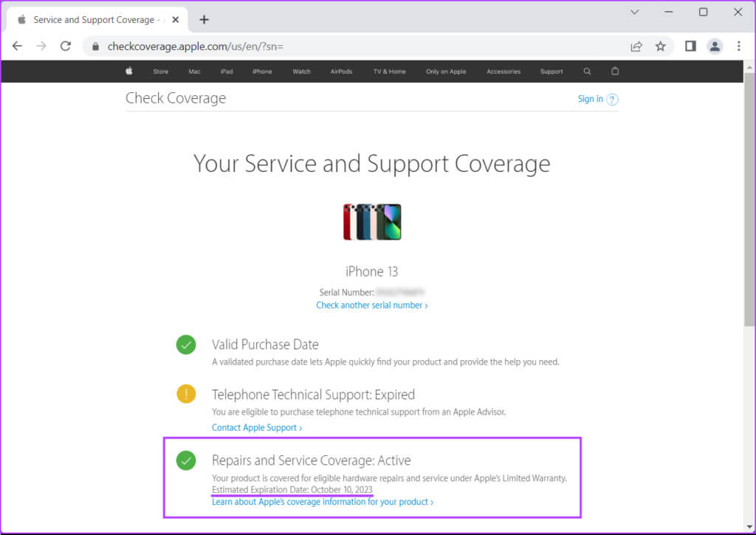Viewport: 756px width, 535px height.
Task: Click the Sign in link
Action: pos(590,99)
